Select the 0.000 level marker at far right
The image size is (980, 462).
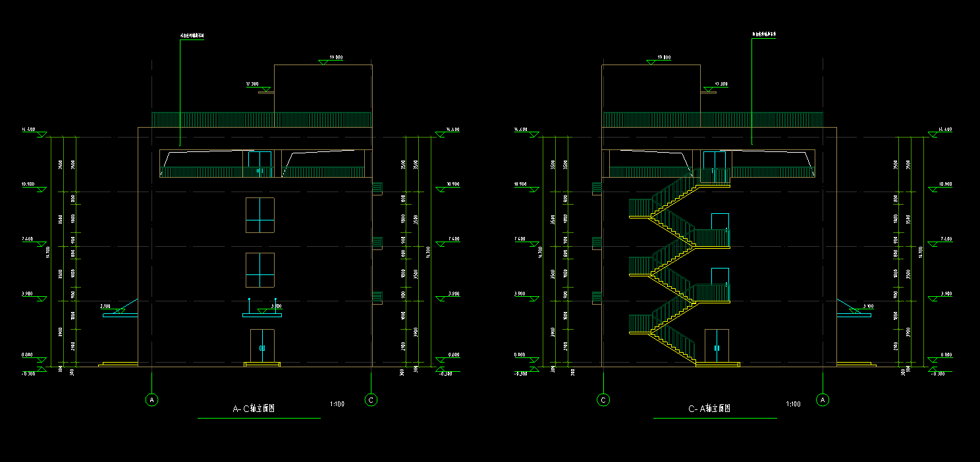point(946,355)
